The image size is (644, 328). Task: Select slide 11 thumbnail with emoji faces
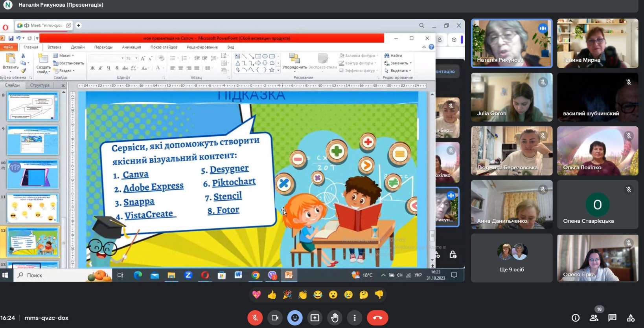(33, 208)
